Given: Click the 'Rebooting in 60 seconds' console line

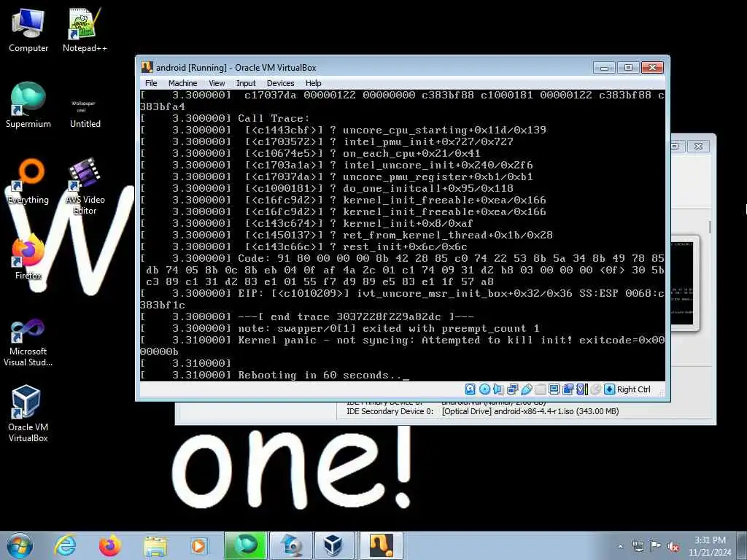Looking at the screenshot, I should [275, 376].
